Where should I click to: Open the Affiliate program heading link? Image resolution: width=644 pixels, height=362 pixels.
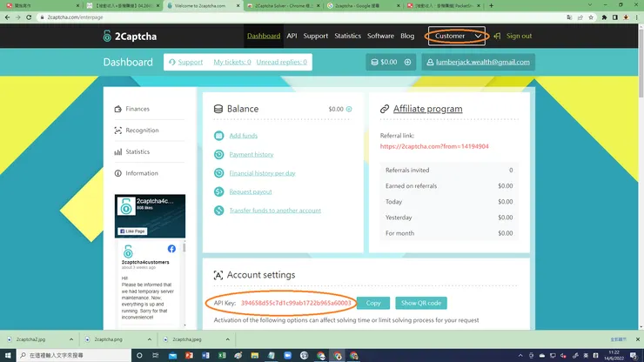[x=427, y=109]
